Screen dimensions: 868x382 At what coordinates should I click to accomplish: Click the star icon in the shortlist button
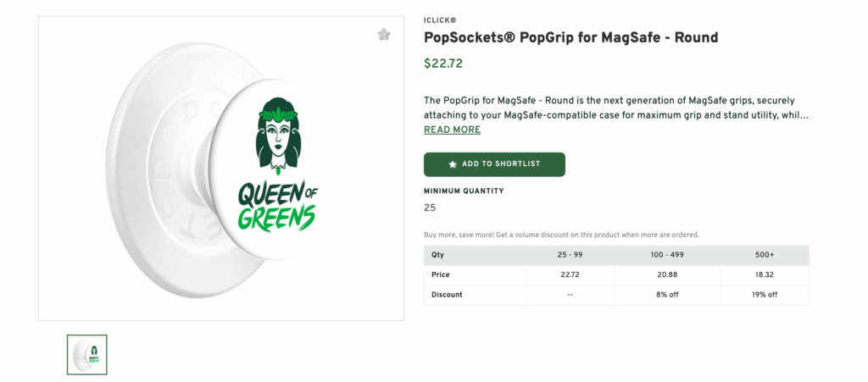point(453,164)
